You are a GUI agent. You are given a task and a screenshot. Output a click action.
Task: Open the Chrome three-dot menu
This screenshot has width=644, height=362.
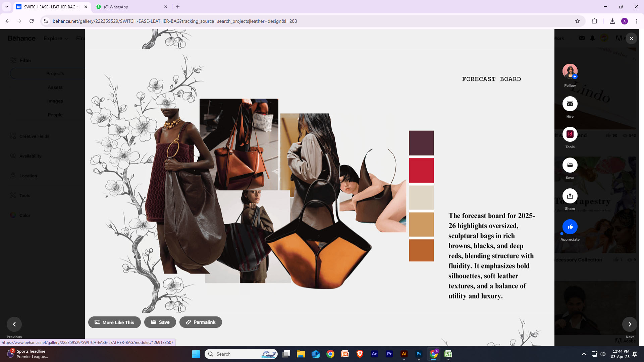[636, 21]
